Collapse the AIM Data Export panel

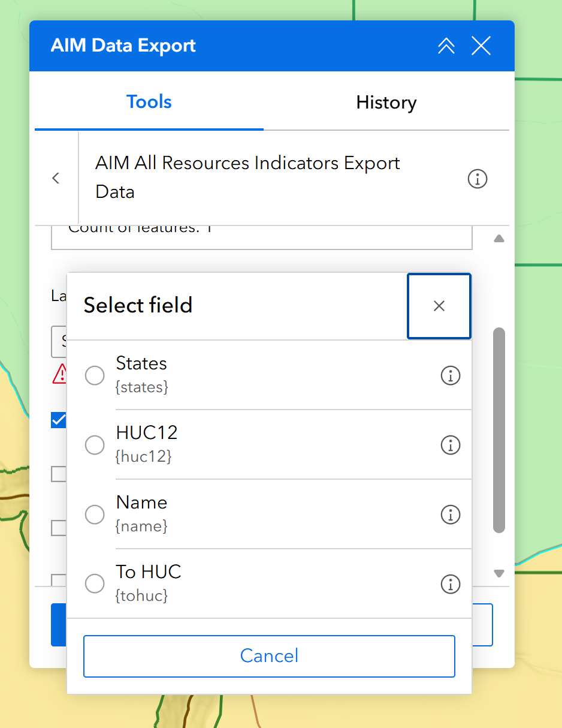pyautogui.click(x=446, y=46)
